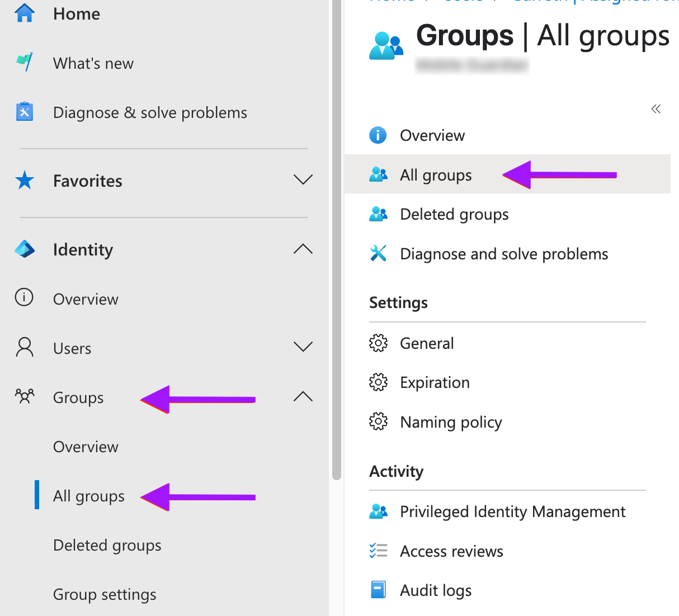This screenshot has height=616, width=679.
Task: Collapse the blade menu with double chevron
Action: click(x=656, y=109)
